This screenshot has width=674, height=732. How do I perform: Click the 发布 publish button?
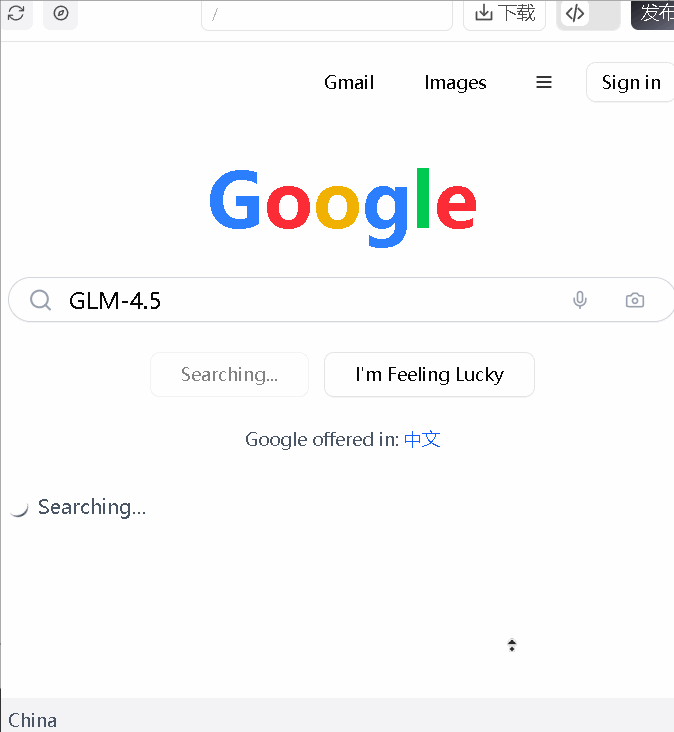point(655,13)
